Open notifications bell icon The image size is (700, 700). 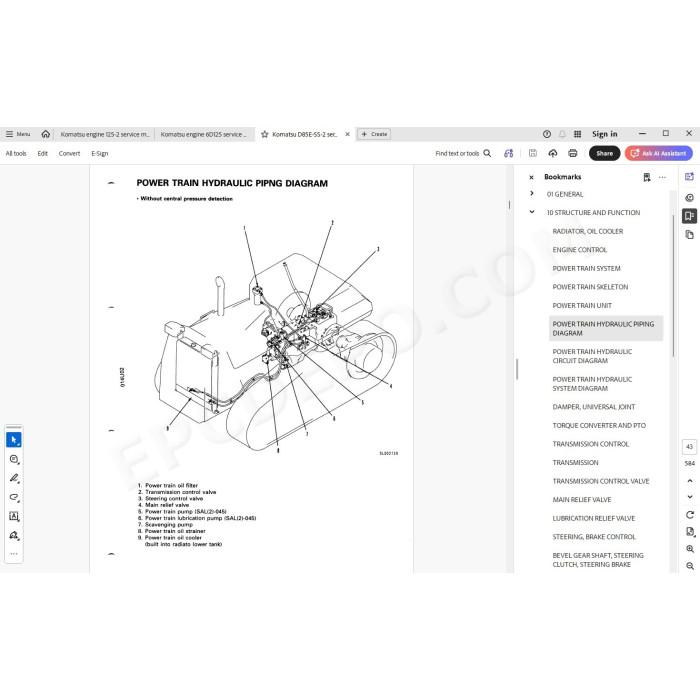(x=562, y=134)
